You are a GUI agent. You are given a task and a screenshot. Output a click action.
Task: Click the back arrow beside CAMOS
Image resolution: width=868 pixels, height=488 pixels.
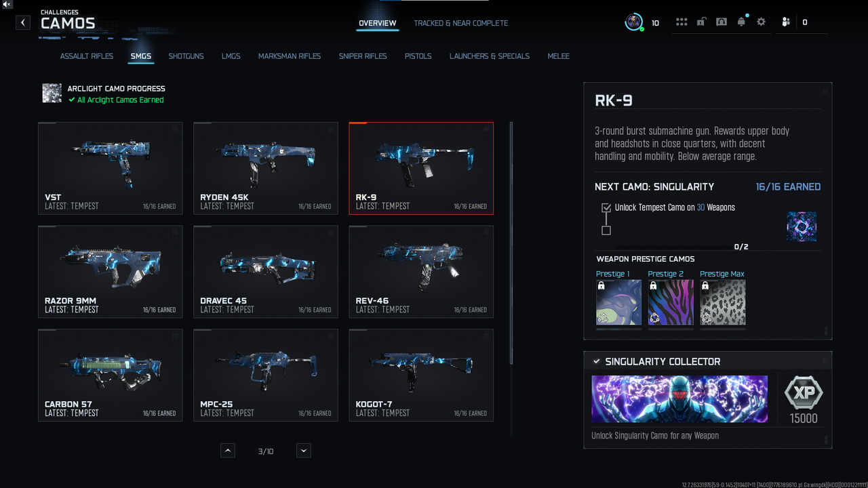click(x=23, y=22)
